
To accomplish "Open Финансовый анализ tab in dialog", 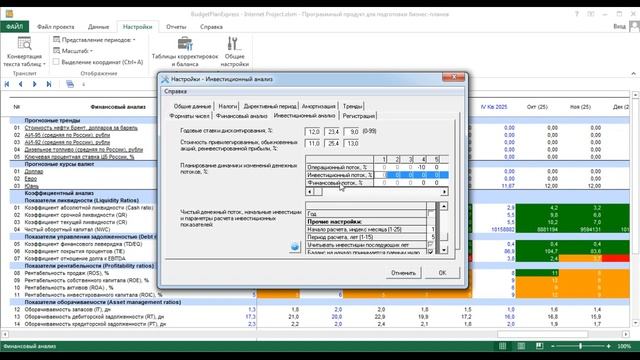I will [241, 116].
